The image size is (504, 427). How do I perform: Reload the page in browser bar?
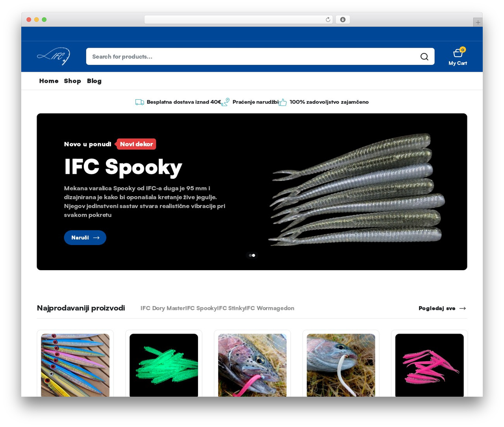point(328,20)
